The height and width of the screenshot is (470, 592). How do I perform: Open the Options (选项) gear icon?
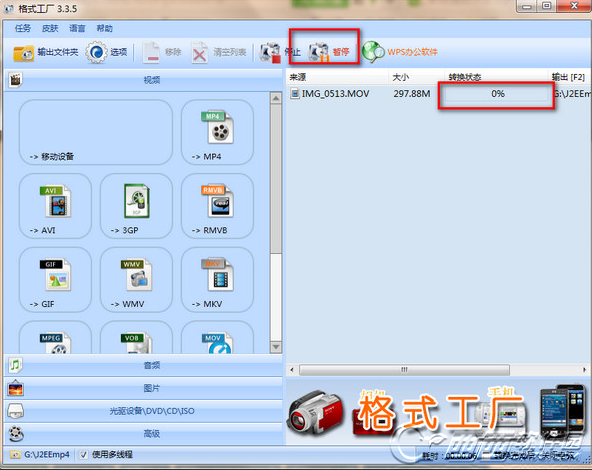[96, 52]
